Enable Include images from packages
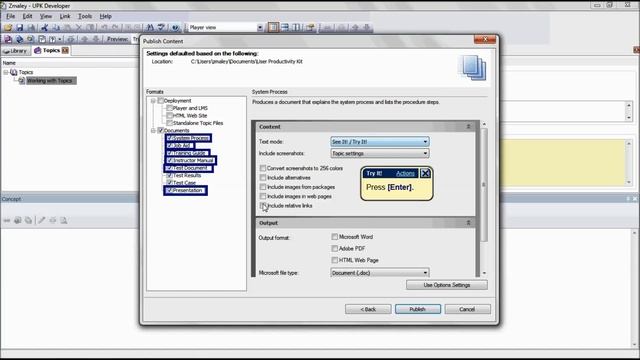Viewport: 640px width, 360px height. tap(263, 187)
